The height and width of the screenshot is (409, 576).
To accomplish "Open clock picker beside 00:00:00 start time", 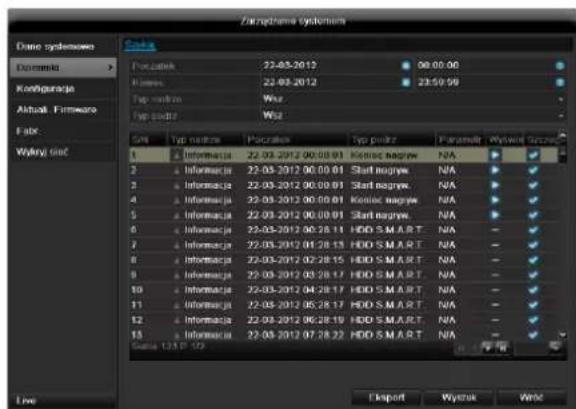I will (x=560, y=65).
